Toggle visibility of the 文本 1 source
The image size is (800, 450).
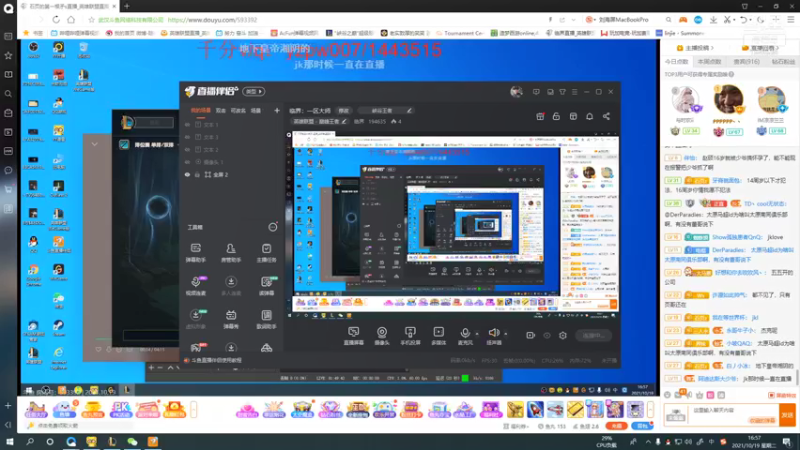point(187,124)
